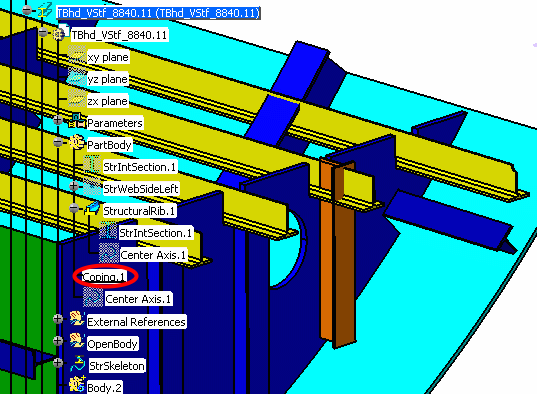
Task: Expand the Parameters node
Action: coord(58,120)
